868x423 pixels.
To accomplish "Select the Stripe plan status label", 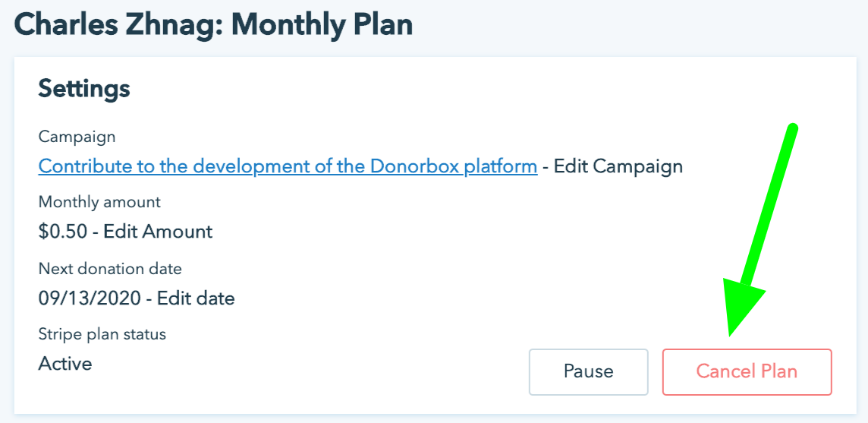I will (102, 334).
